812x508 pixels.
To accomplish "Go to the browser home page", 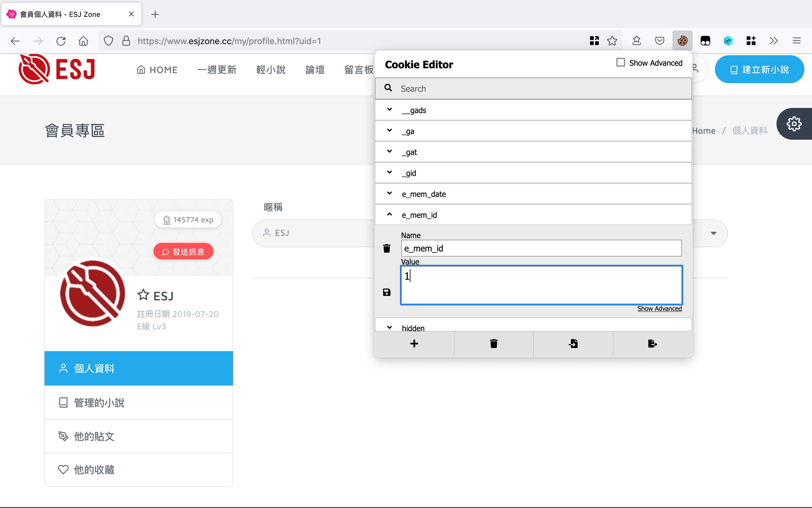I will pos(83,41).
